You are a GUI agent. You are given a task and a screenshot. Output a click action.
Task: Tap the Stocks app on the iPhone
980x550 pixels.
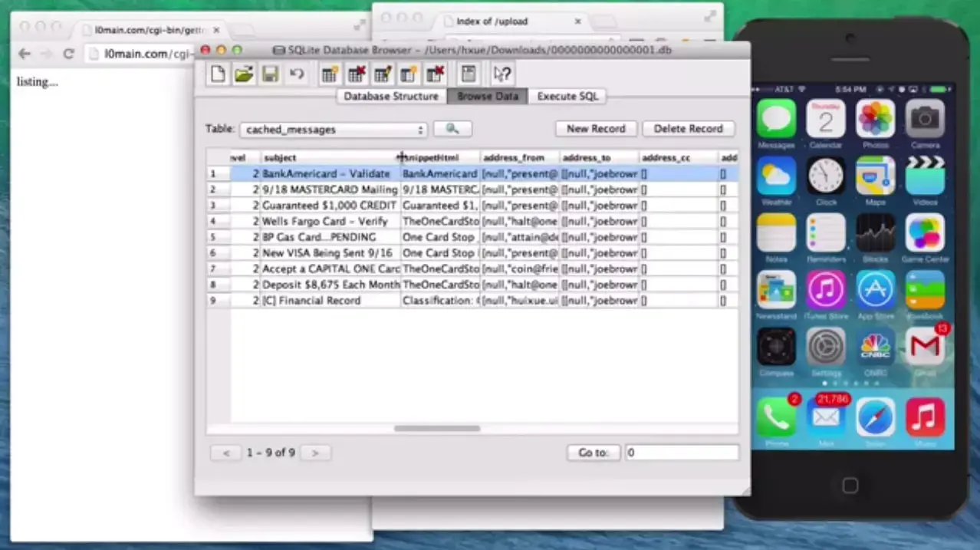tap(875, 233)
